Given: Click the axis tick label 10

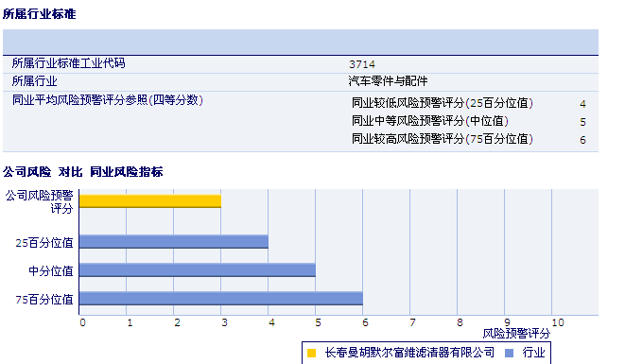Looking at the screenshot, I should point(558,322).
